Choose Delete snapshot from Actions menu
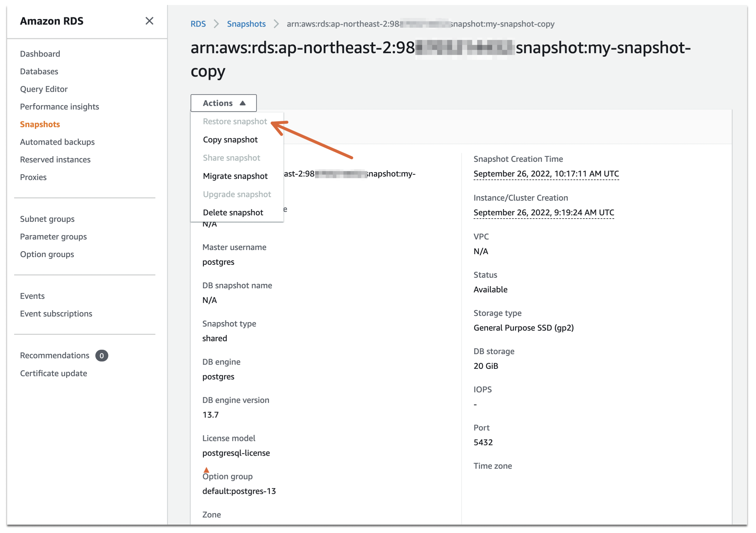The width and height of the screenshot is (756, 533). (233, 213)
